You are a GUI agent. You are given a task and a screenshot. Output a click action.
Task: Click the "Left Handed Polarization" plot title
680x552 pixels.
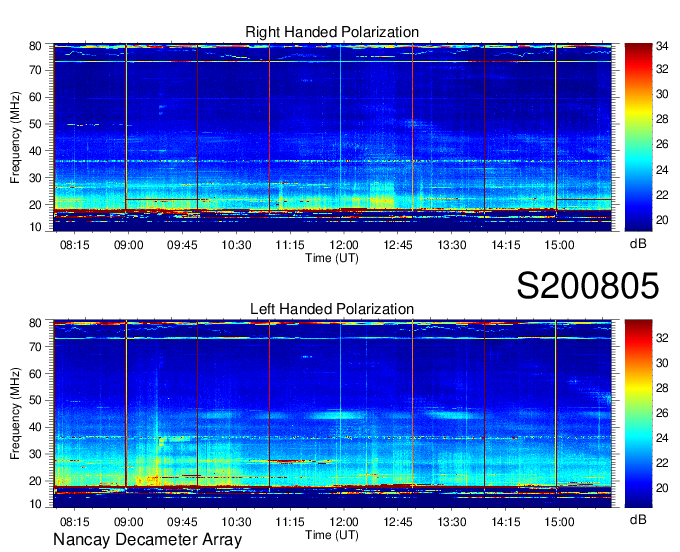click(x=332, y=309)
